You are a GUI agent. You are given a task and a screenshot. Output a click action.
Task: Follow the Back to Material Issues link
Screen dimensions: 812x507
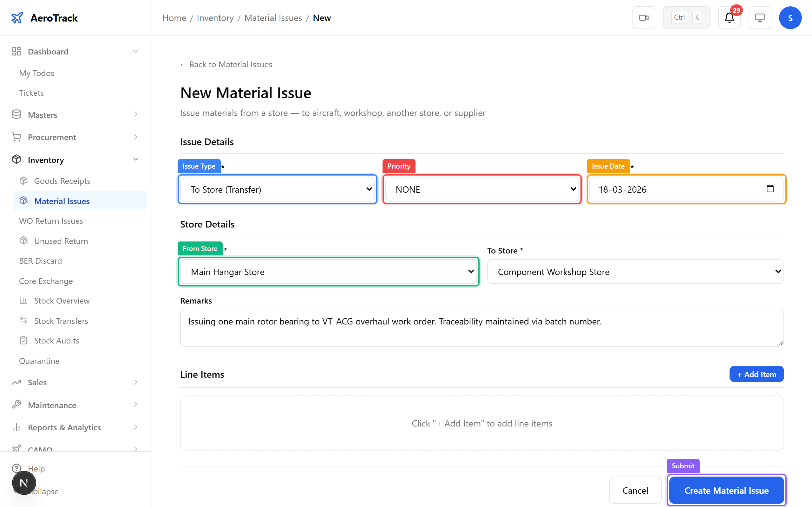coord(226,64)
